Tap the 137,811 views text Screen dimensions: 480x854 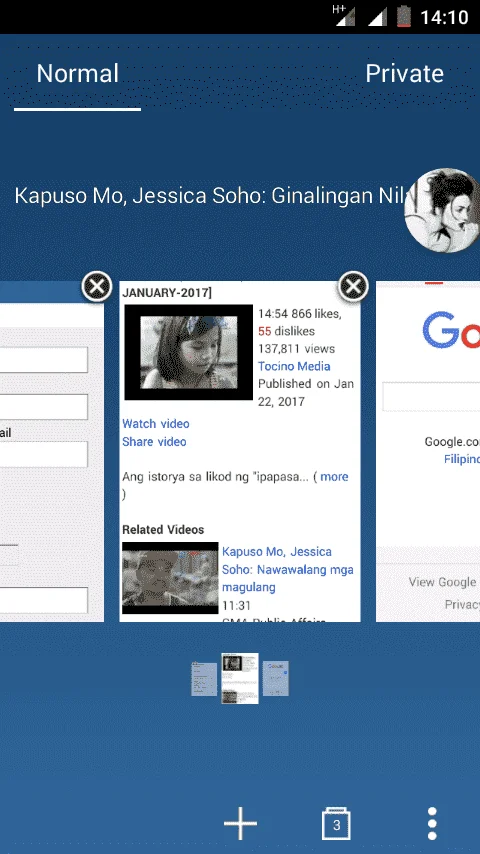click(x=296, y=349)
